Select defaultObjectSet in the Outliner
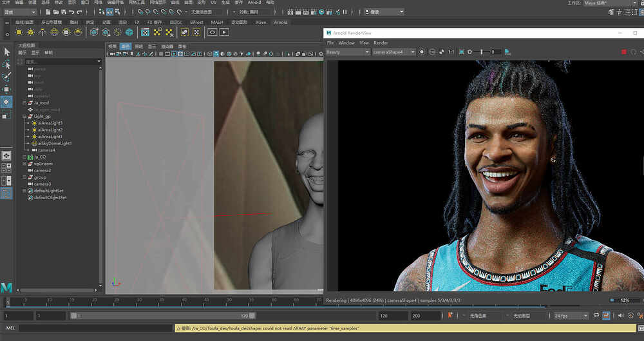This screenshot has height=341, width=644. tap(50, 197)
